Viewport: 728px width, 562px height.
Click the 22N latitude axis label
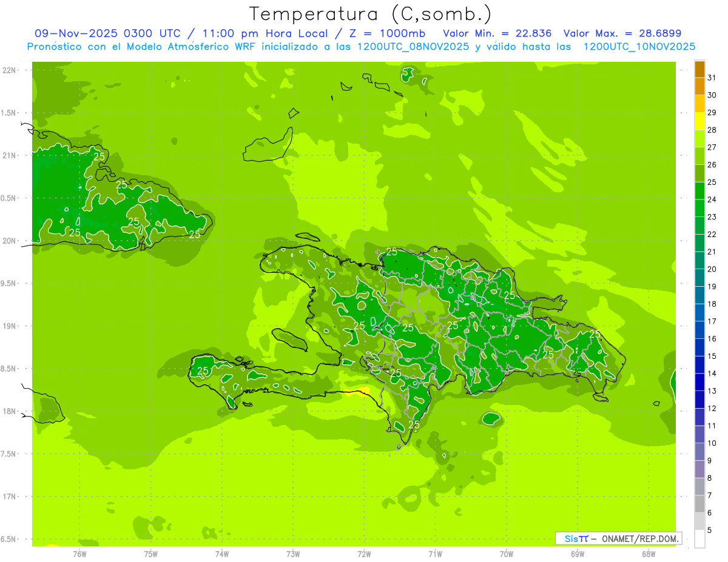coord(10,70)
